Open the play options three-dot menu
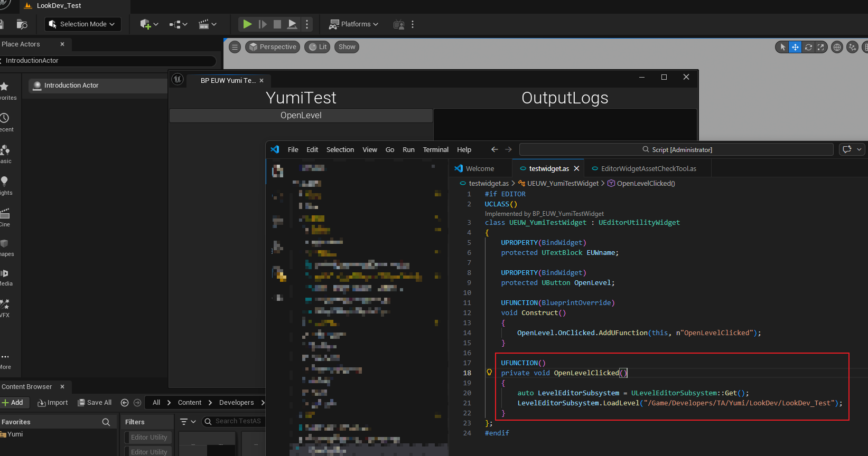The width and height of the screenshot is (868, 456). (307, 24)
